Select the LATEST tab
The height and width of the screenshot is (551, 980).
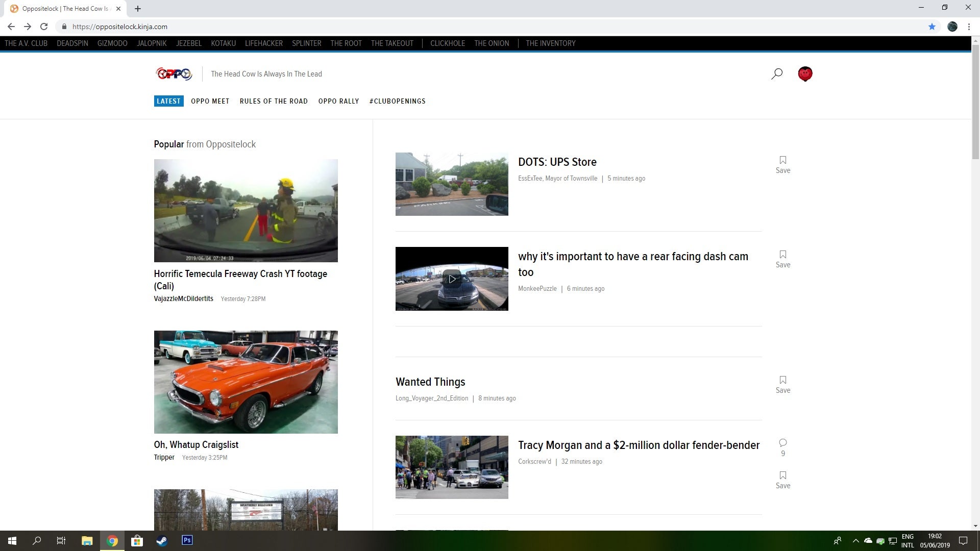point(168,101)
